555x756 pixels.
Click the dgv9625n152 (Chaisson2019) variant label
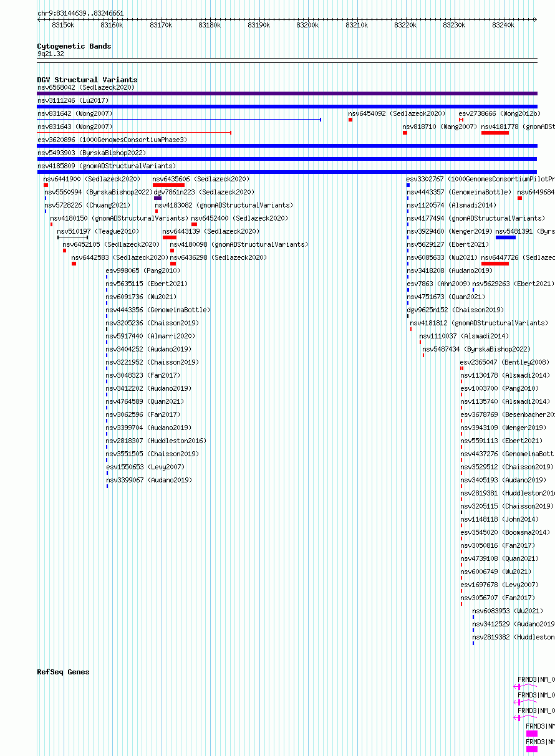(455, 310)
